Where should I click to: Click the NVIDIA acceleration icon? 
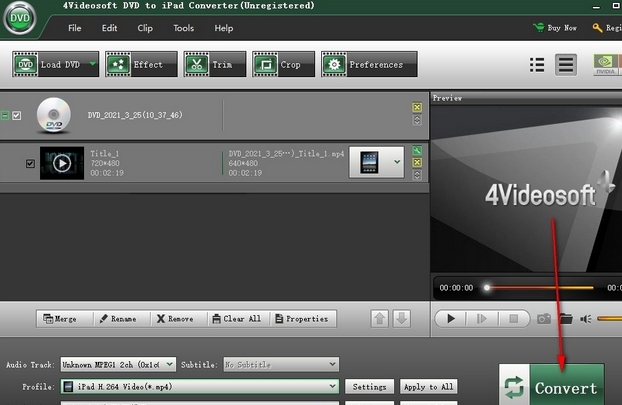(x=605, y=65)
